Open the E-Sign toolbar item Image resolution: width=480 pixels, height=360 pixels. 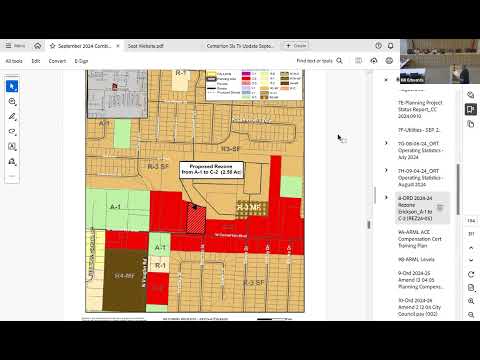click(81, 61)
